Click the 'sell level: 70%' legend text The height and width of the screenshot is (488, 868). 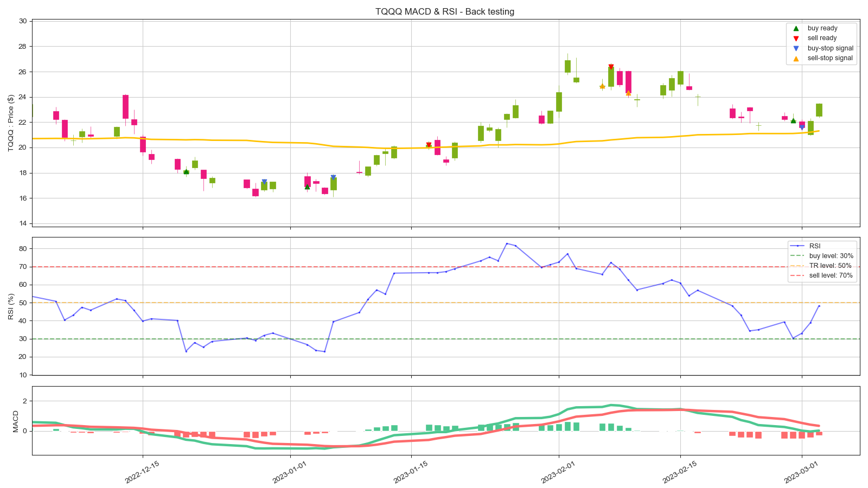click(x=831, y=275)
